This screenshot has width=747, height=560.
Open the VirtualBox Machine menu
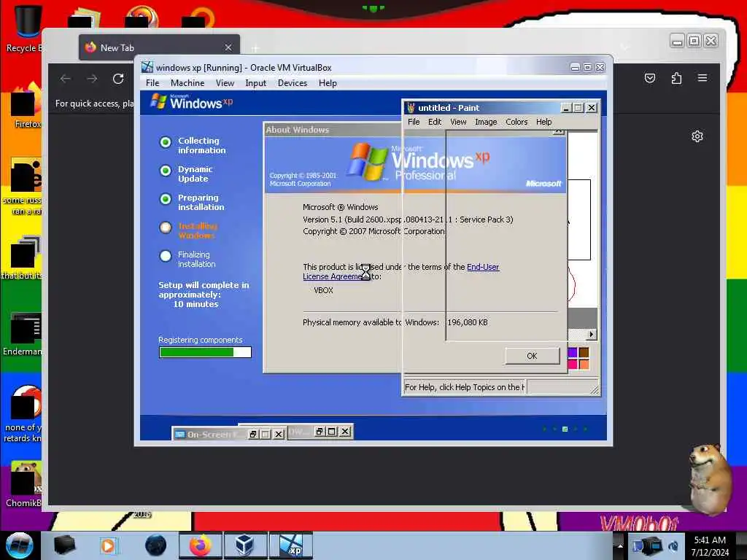point(187,83)
